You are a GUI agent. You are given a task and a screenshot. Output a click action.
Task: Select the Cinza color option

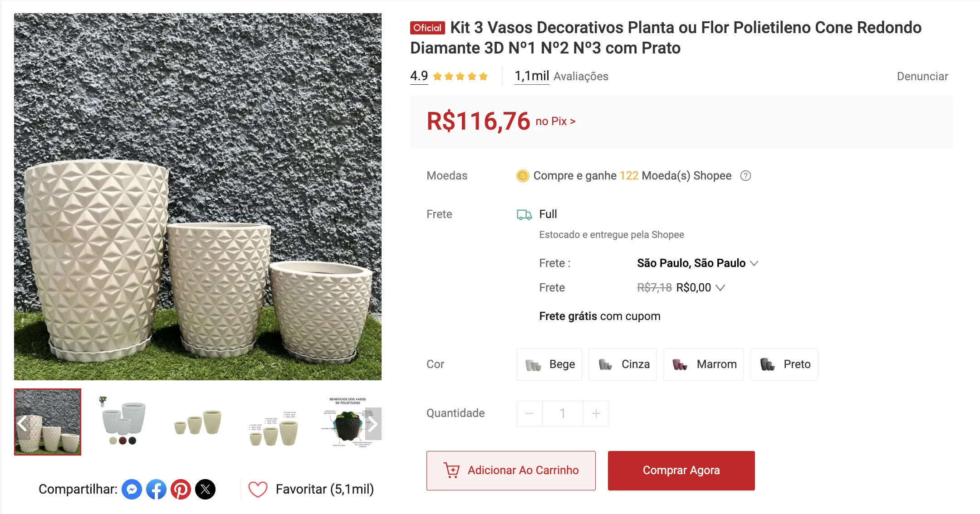pyautogui.click(x=622, y=364)
